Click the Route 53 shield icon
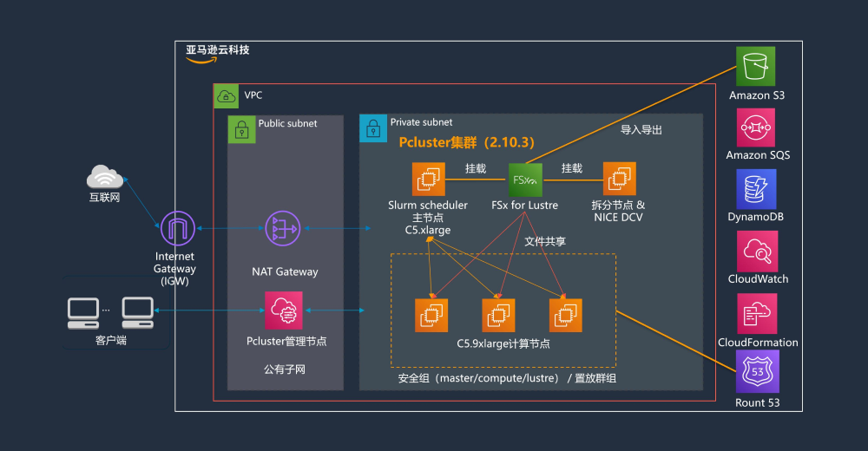The height and width of the screenshot is (451, 868). (757, 372)
